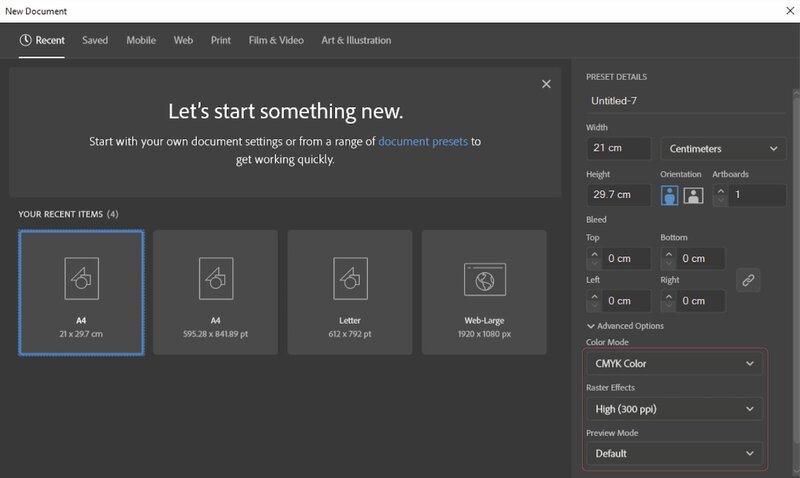
Task: Open the Print presets tab
Action: tap(221, 40)
